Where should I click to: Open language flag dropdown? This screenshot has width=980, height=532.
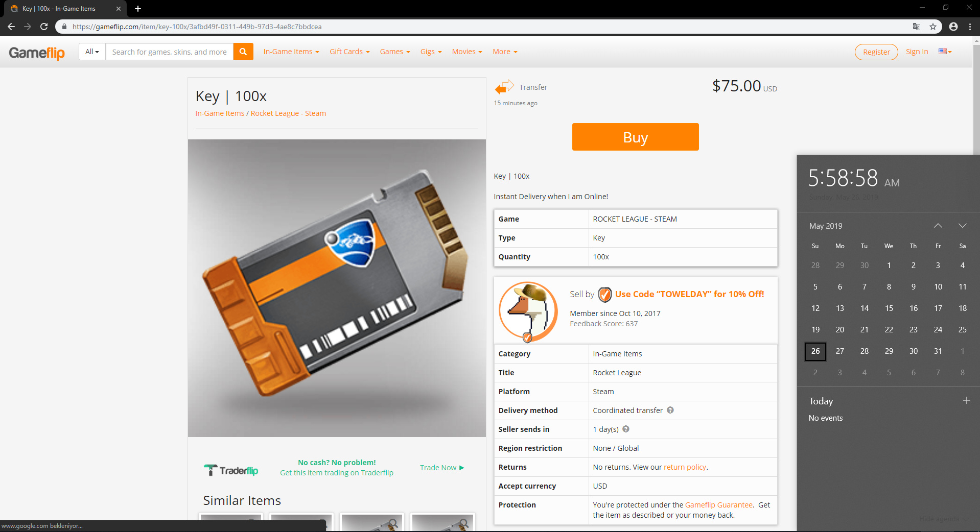(945, 52)
